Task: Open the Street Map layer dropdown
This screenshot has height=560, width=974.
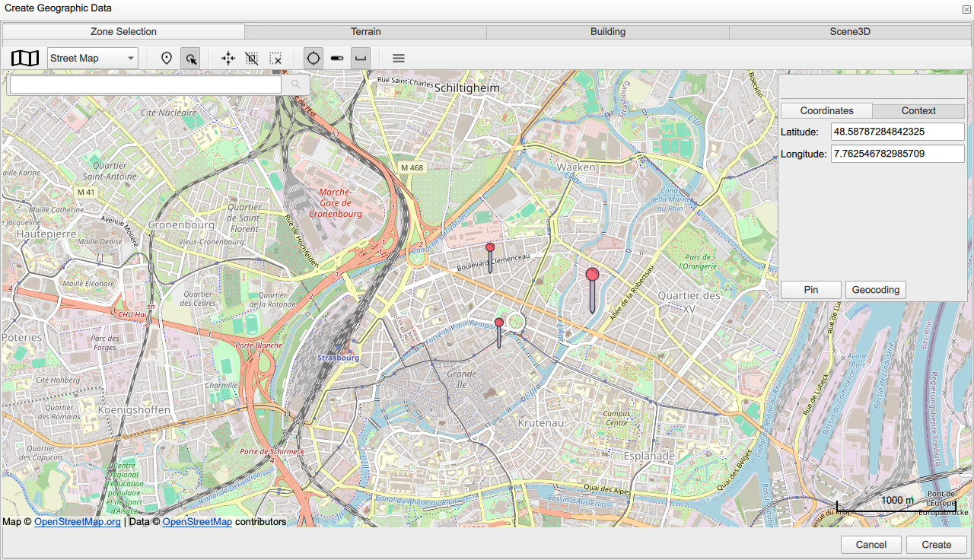Action: (x=92, y=59)
